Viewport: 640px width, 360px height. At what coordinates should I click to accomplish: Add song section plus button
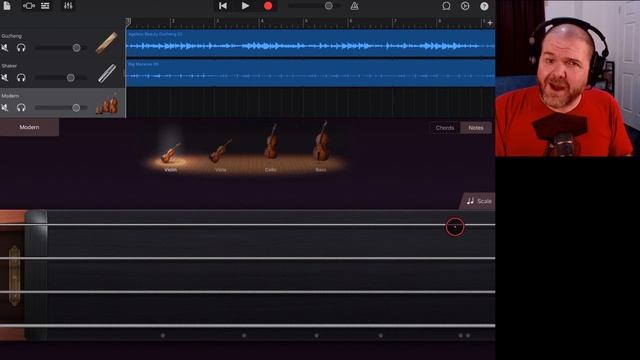(490, 23)
